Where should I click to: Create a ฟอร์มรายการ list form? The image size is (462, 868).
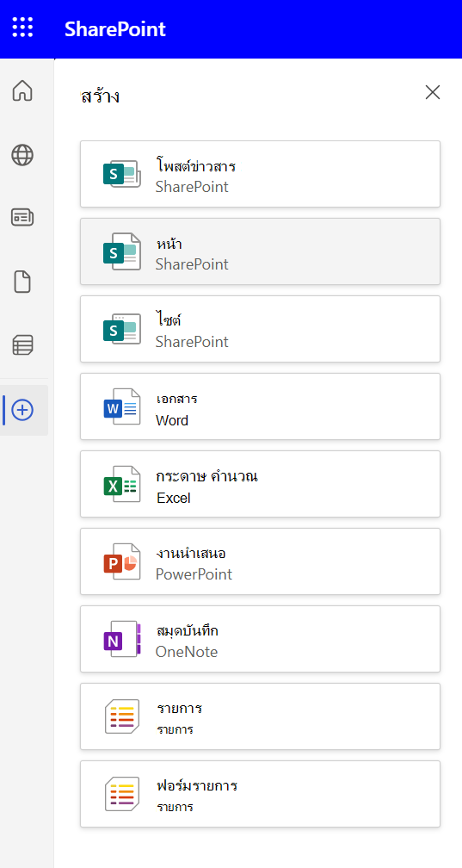pyautogui.click(x=260, y=794)
